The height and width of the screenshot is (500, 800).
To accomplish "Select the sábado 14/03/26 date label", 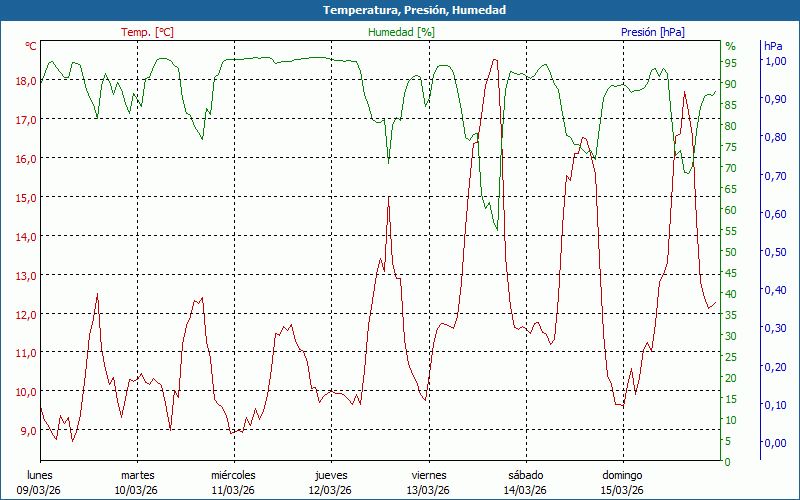I will click(x=526, y=483).
